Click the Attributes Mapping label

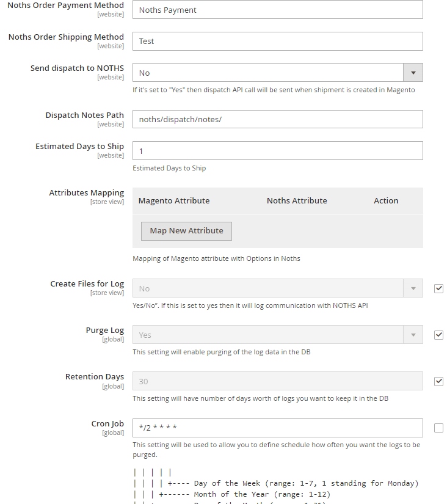coord(86,192)
